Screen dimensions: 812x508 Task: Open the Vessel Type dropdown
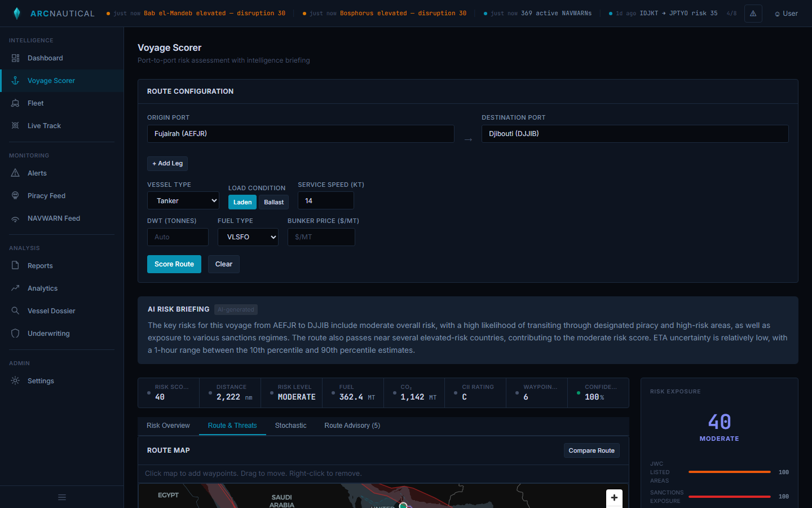[183, 201]
